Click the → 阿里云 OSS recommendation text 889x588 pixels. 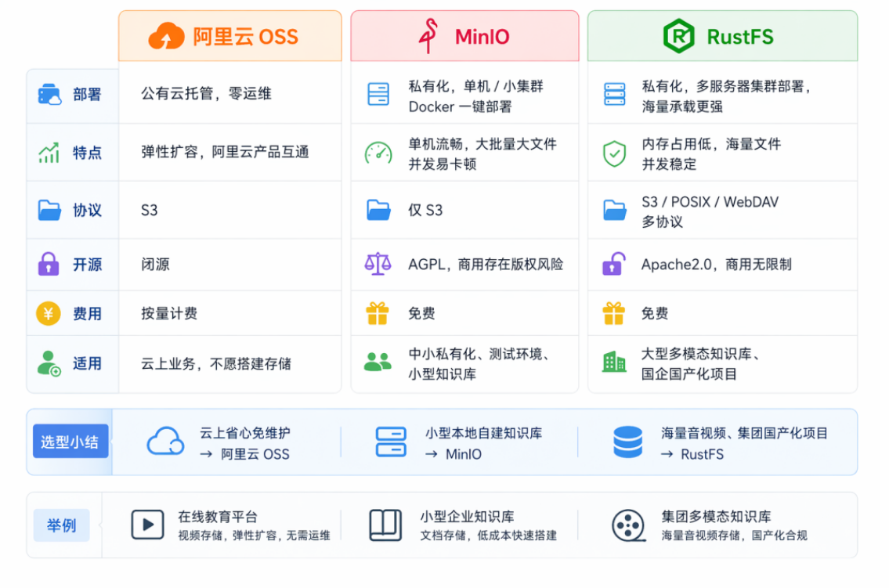coord(245,454)
